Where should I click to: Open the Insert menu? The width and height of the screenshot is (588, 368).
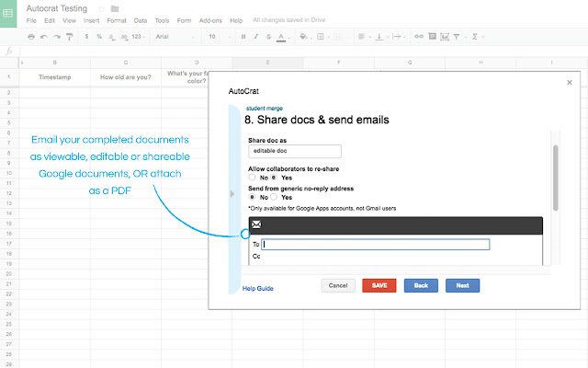(92, 20)
